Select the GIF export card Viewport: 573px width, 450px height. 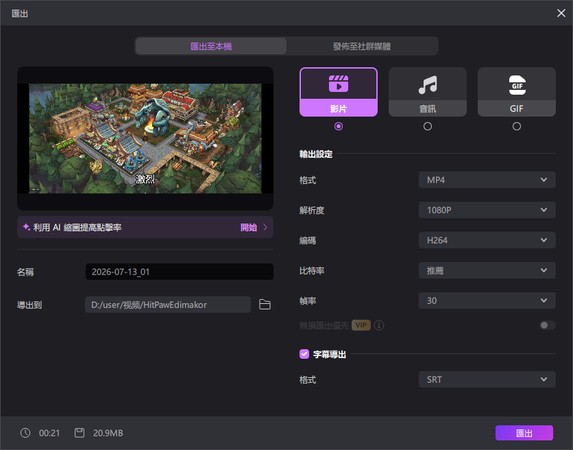click(x=516, y=92)
